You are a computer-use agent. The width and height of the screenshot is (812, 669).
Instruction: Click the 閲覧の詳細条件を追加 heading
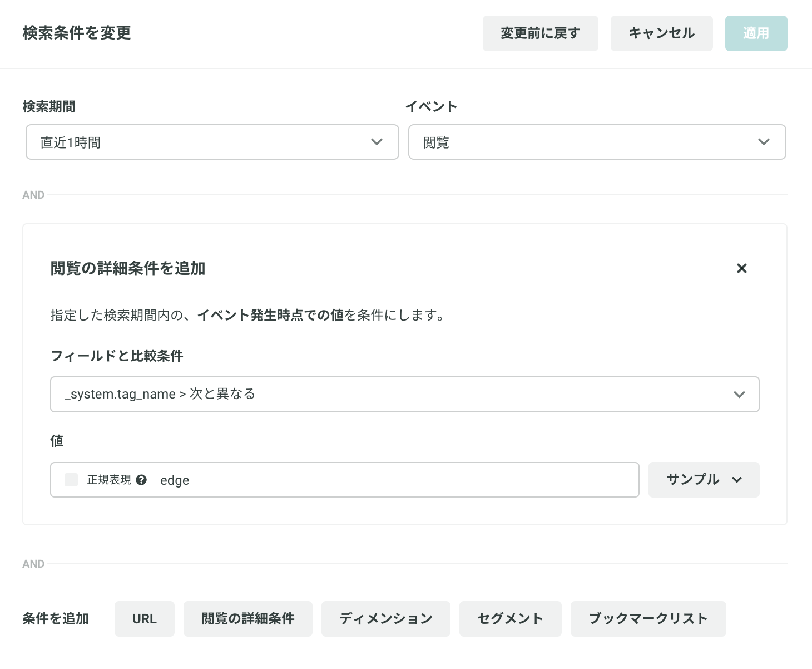click(x=128, y=268)
